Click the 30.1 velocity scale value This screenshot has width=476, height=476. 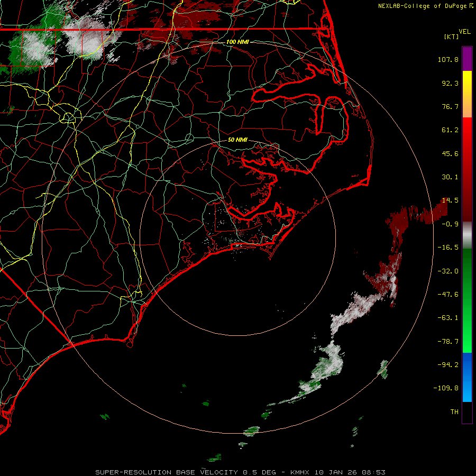click(450, 177)
